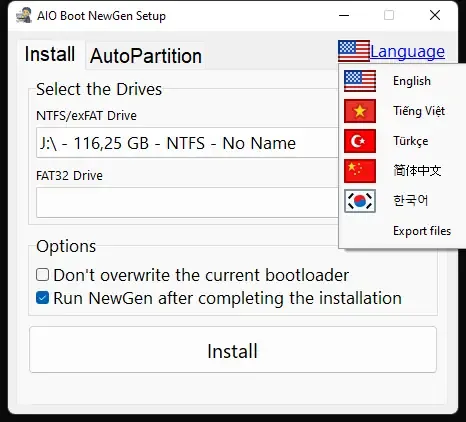Switch to the AutoPartition tab
The image size is (466, 422).
[x=146, y=56]
